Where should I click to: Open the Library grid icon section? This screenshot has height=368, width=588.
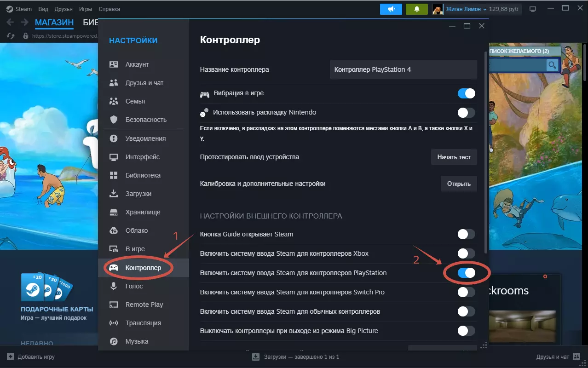pyautogui.click(x=114, y=175)
